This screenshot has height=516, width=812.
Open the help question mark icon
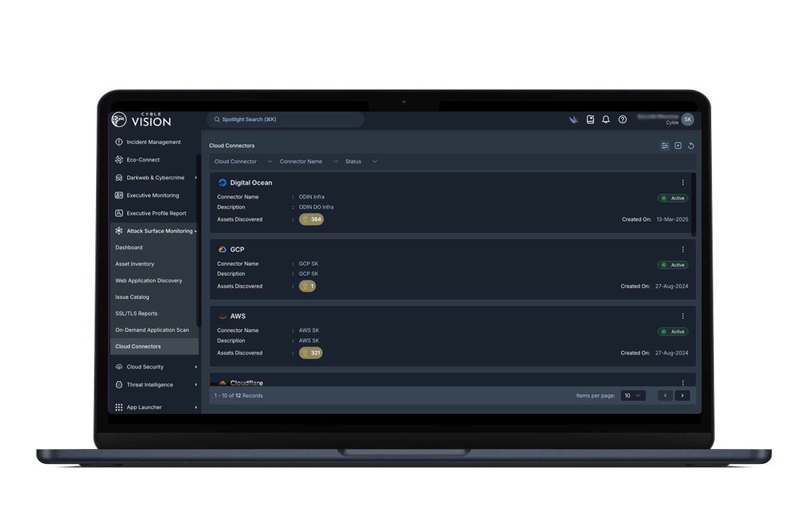coord(623,120)
